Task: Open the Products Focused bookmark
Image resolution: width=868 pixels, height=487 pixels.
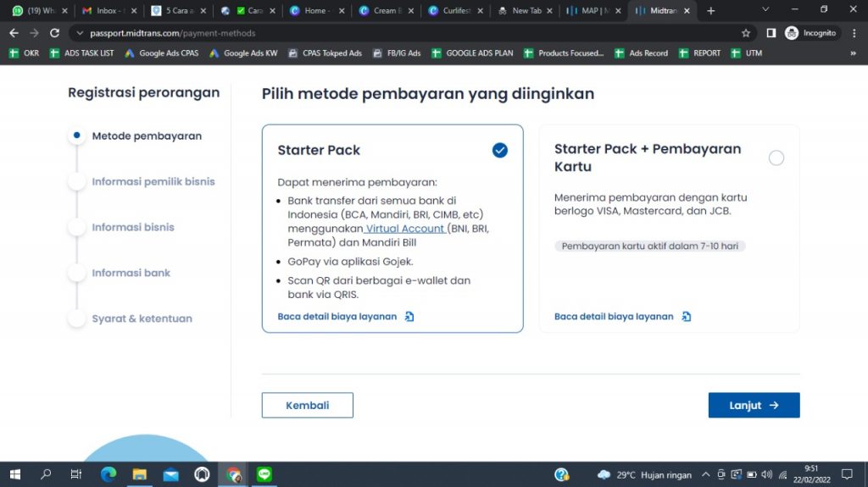Action: click(x=564, y=53)
